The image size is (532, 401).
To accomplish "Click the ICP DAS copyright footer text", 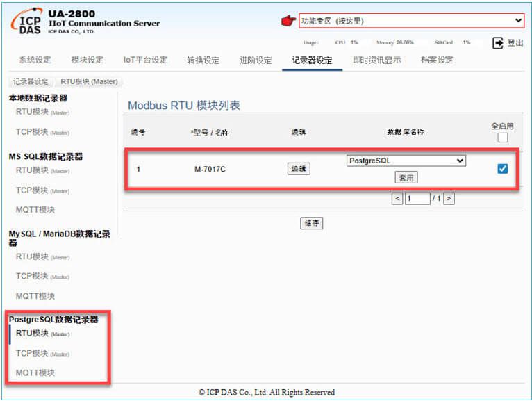I will click(267, 393).
